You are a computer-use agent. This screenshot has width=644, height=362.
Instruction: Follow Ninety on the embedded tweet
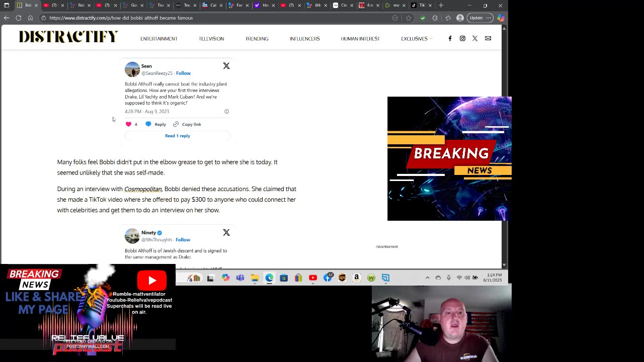click(x=183, y=240)
